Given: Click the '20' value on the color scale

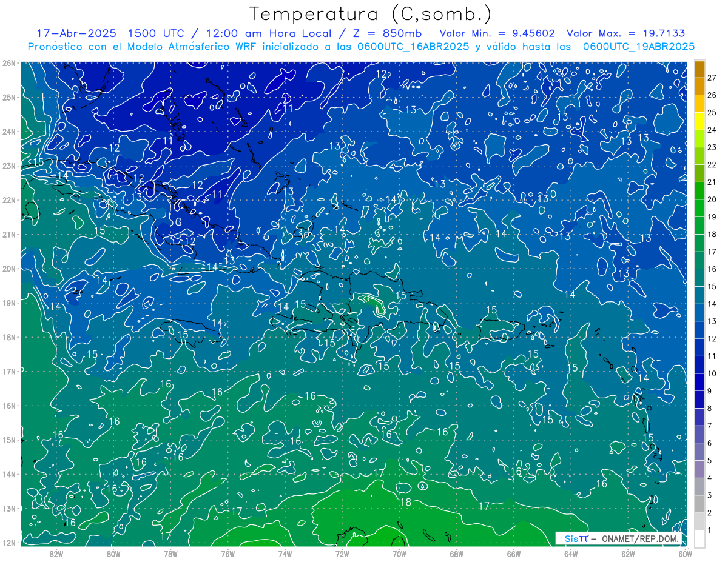Looking at the screenshot, I should click(x=712, y=199).
